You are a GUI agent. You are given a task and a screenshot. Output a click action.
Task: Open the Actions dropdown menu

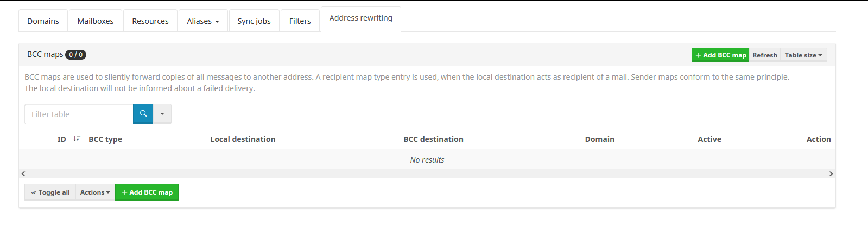(95, 192)
